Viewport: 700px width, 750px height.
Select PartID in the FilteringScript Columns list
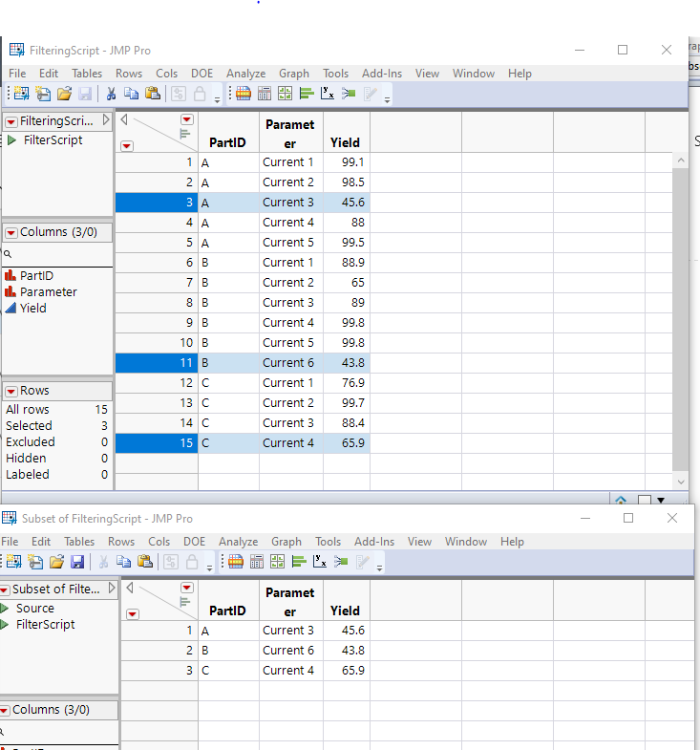pyautogui.click(x=36, y=276)
